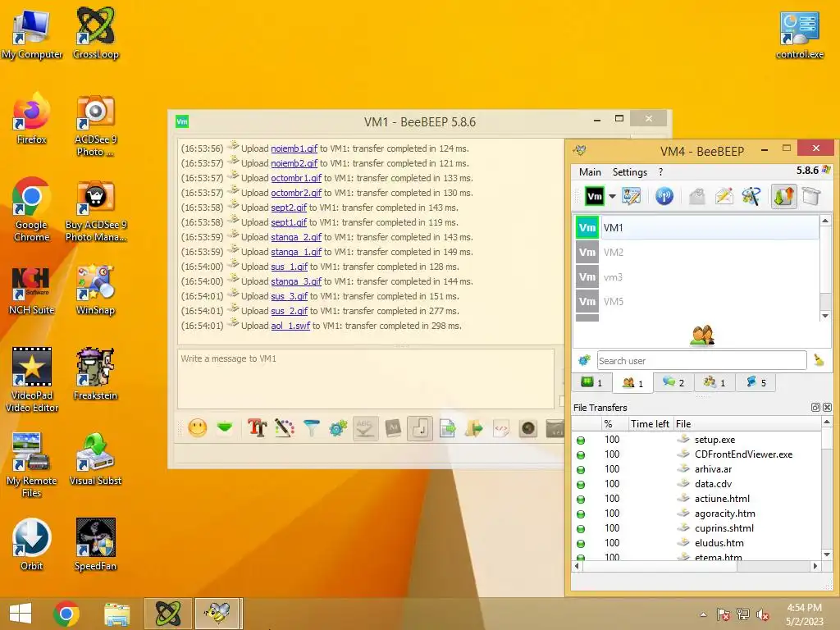Click the send file document icon
Screen dimensions: 840x630
tap(447, 428)
